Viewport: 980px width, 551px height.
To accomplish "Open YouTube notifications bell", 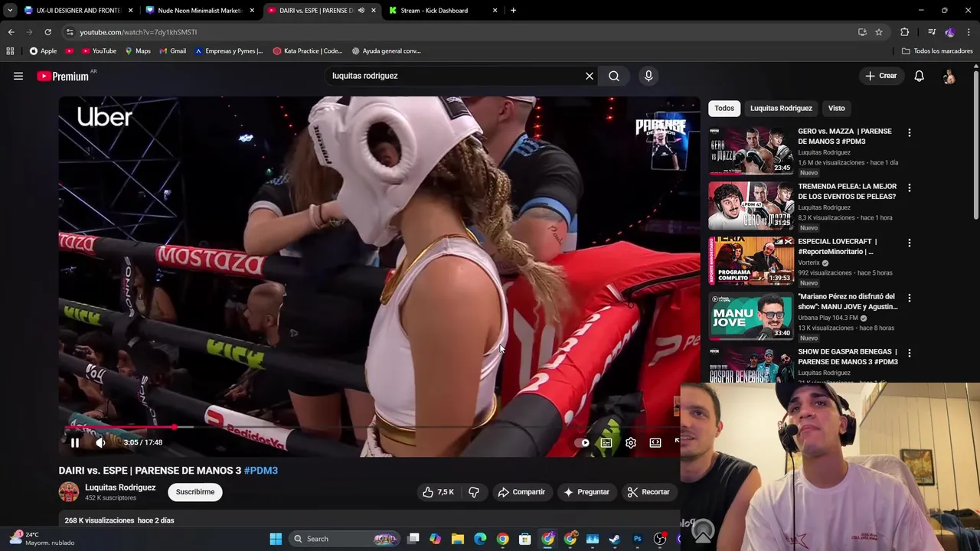I will pyautogui.click(x=919, y=76).
